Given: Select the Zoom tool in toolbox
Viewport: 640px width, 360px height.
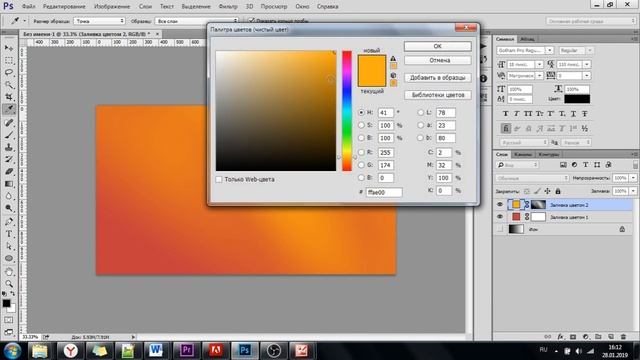Looking at the screenshot, I should [9, 284].
